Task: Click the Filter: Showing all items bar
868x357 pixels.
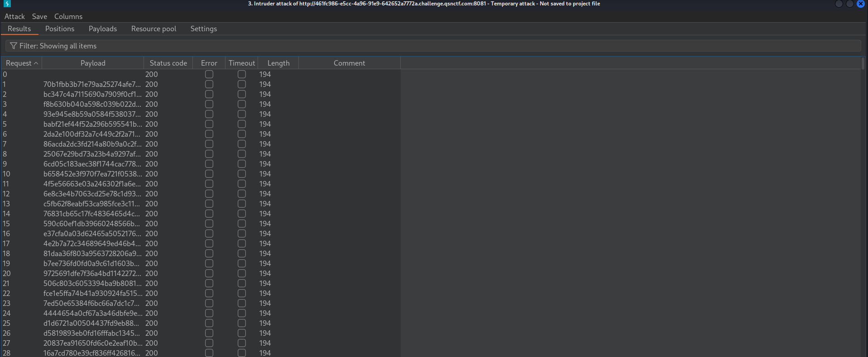Action: tap(433, 46)
